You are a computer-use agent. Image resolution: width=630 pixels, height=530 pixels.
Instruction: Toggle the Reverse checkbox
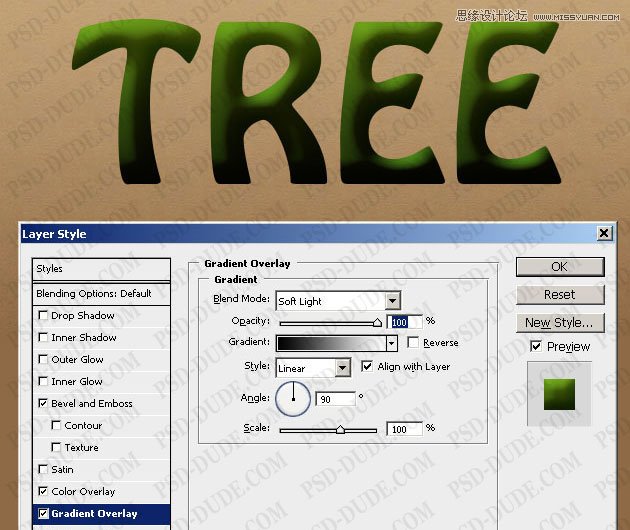[x=413, y=342]
